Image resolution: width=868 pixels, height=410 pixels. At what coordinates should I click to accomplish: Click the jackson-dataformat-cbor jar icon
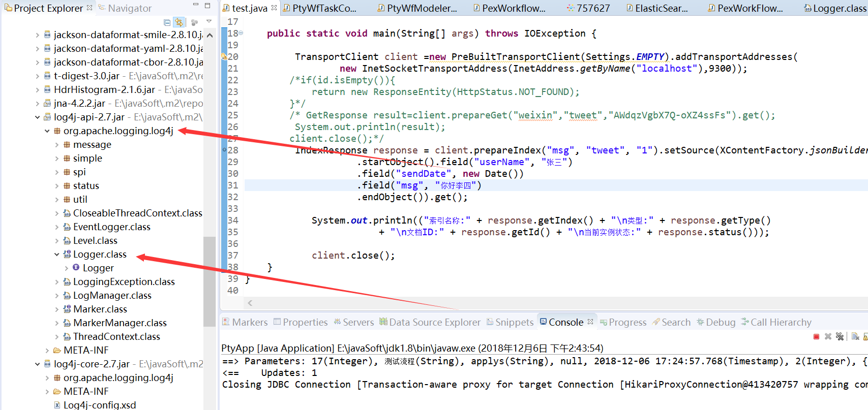(47, 62)
